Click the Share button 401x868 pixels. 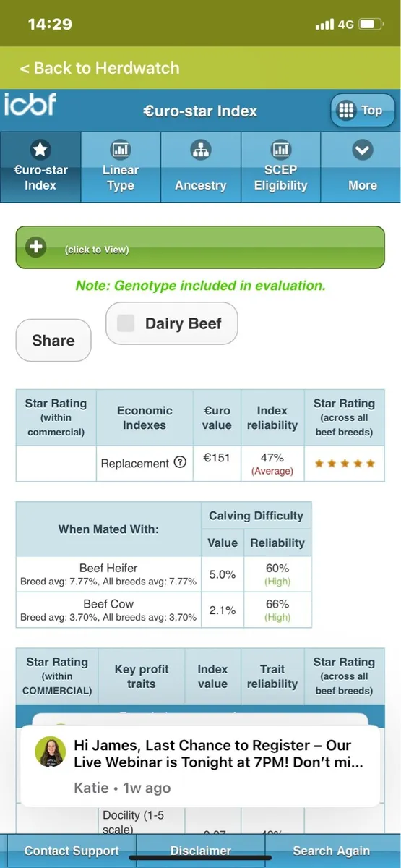point(53,340)
